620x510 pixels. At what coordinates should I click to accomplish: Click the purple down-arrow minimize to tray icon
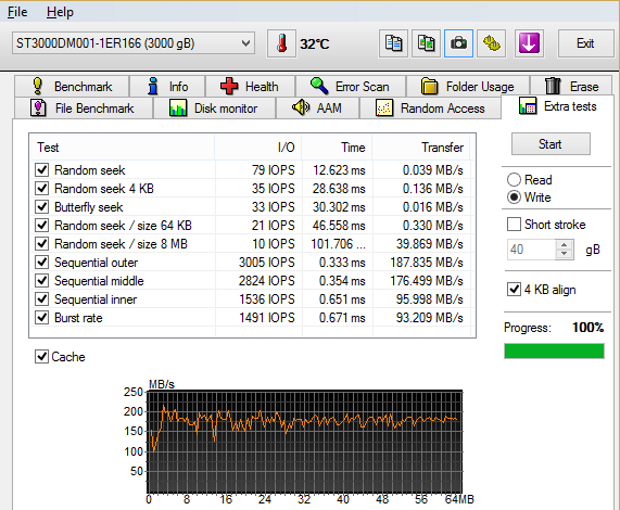click(x=528, y=44)
